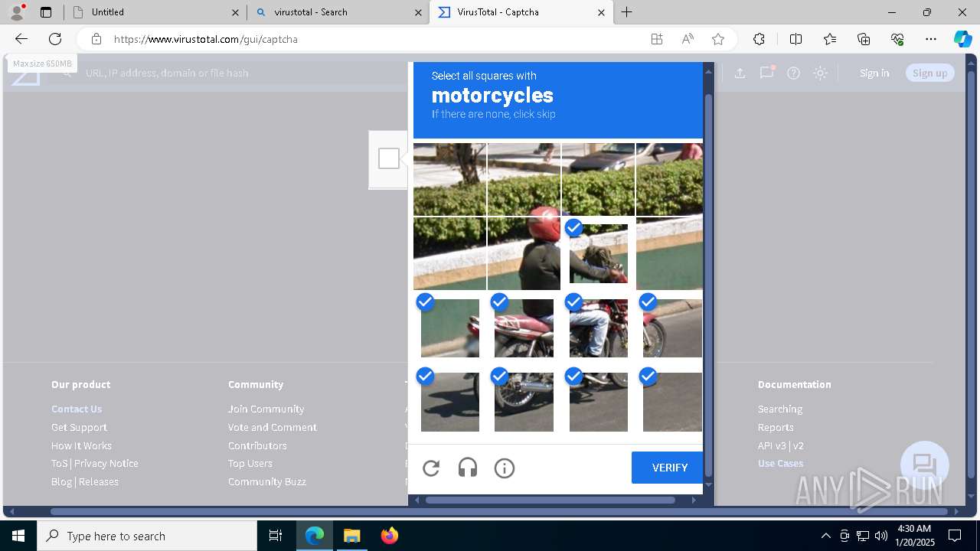
Task: Open captcha help info icon
Action: click(x=505, y=468)
